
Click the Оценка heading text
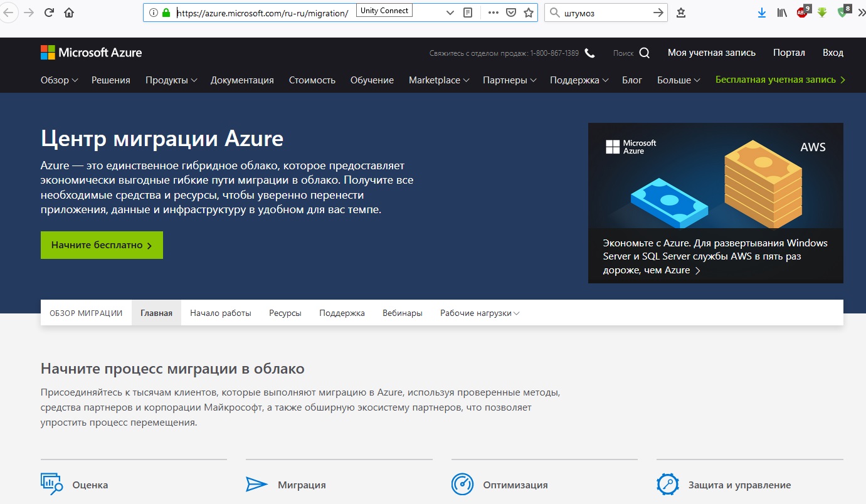click(90, 485)
